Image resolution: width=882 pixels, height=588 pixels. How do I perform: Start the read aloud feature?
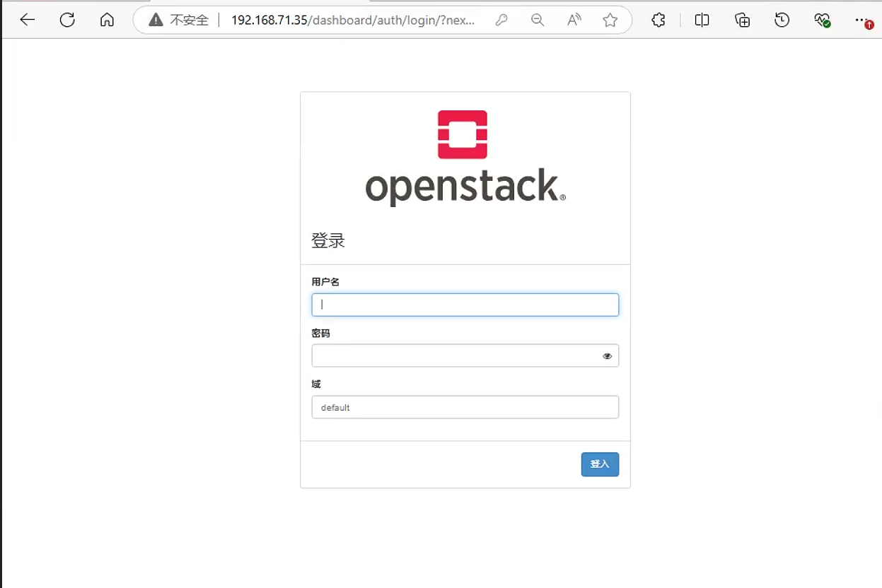[574, 20]
